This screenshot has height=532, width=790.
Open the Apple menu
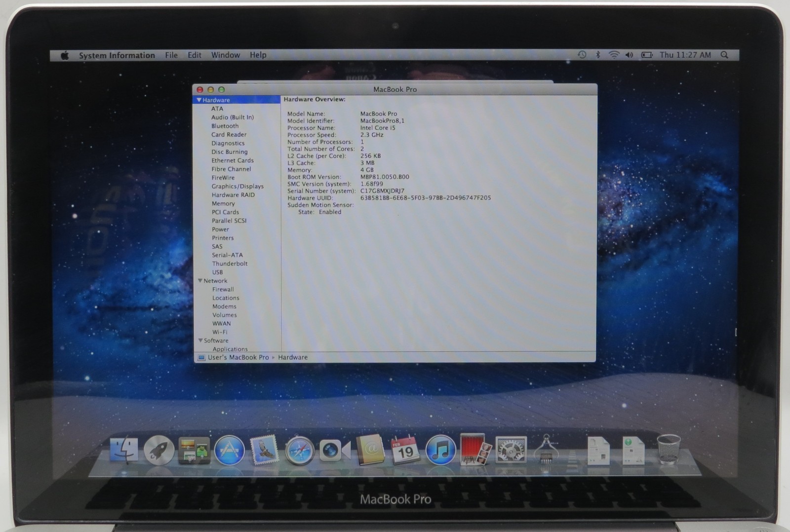click(65, 55)
